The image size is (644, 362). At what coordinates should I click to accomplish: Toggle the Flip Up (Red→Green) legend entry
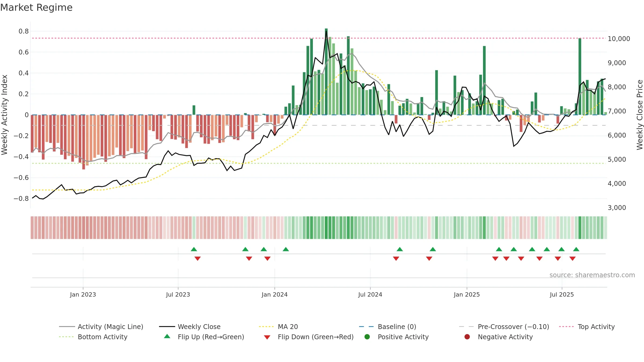[x=204, y=337]
